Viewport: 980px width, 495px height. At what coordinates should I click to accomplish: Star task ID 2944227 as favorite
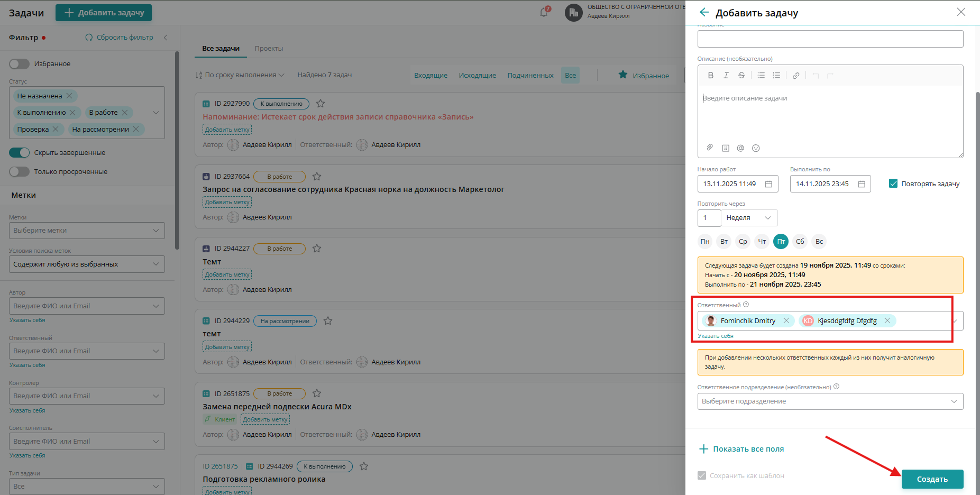click(x=317, y=248)
